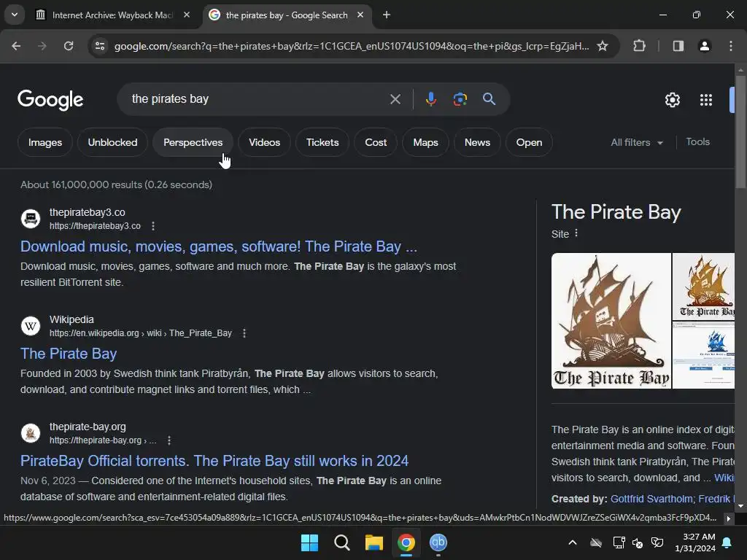This screenshot has height=560, width=747.
Task: Select the pirates bay Google Search tab
Action: (x=286, y=15)
